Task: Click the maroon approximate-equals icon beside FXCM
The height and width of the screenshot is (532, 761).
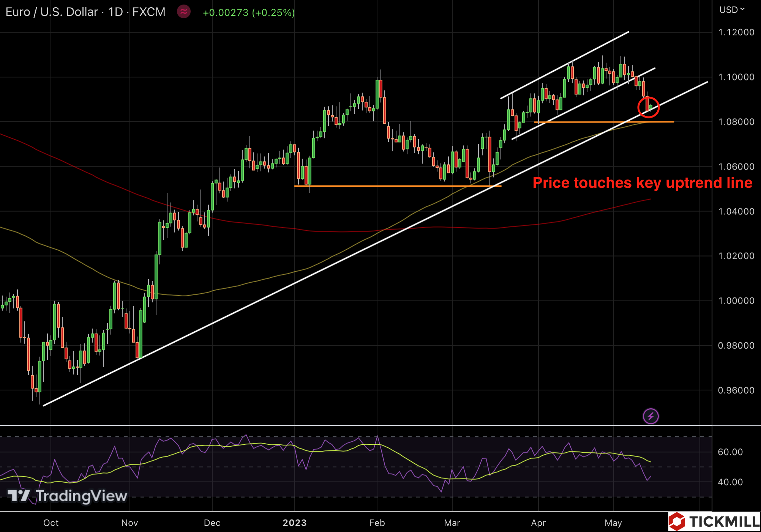Action: [x=184, y=12]
